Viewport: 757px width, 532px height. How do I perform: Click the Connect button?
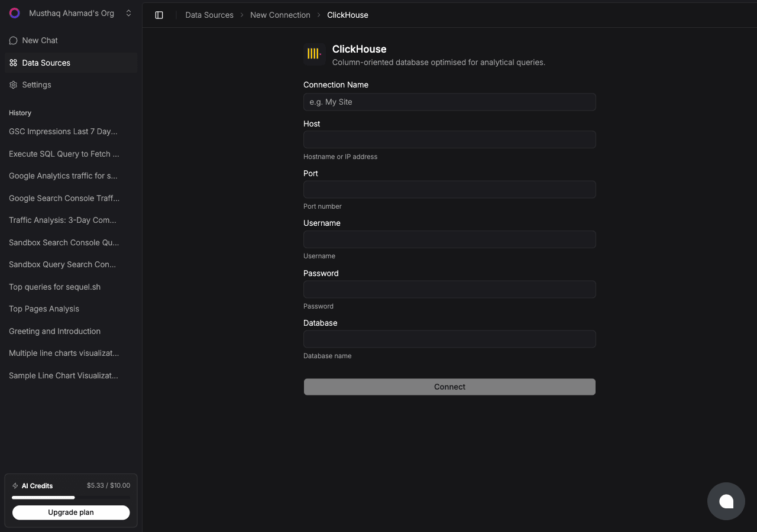coord(449,387)
